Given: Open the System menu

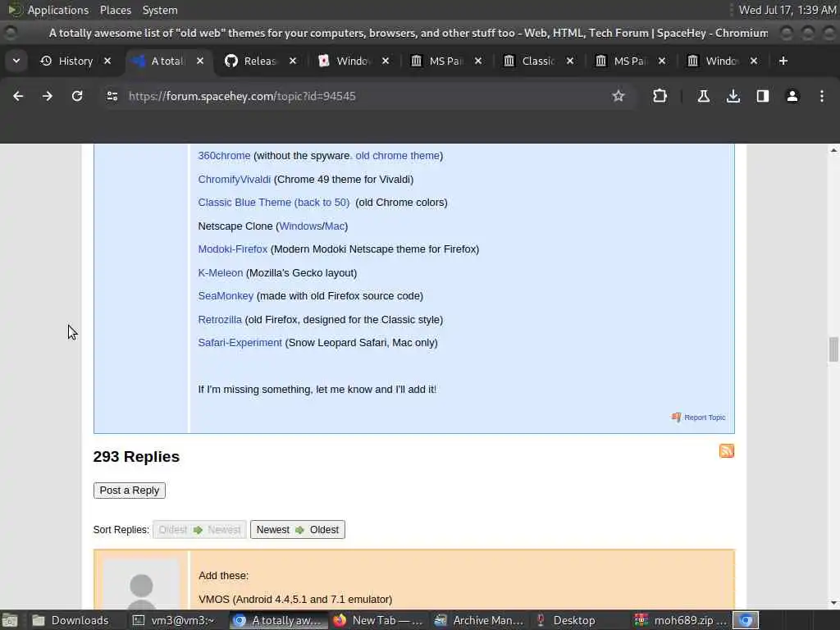Looking at the screenshot, I should click(160, 10).
